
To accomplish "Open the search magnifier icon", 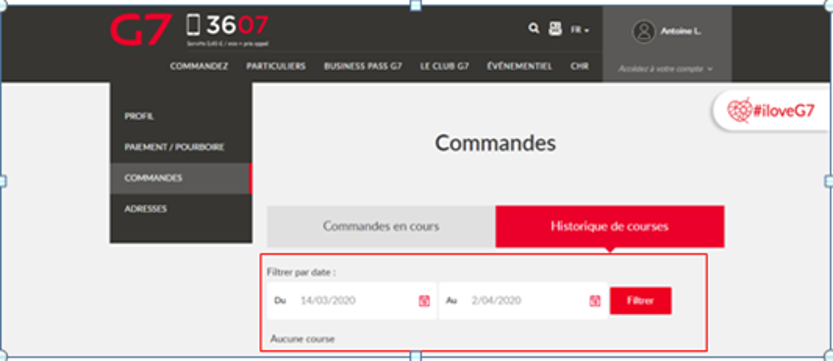I will point(534,28).
